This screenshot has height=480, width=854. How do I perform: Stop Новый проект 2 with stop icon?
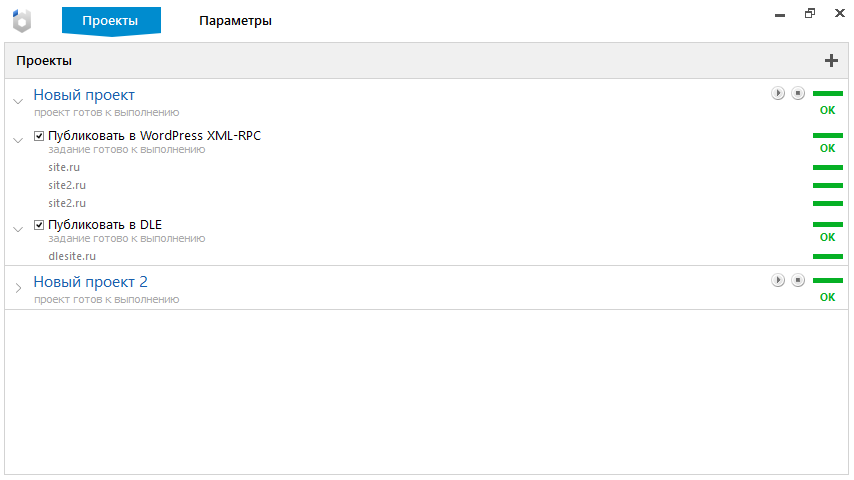(798, 280)
